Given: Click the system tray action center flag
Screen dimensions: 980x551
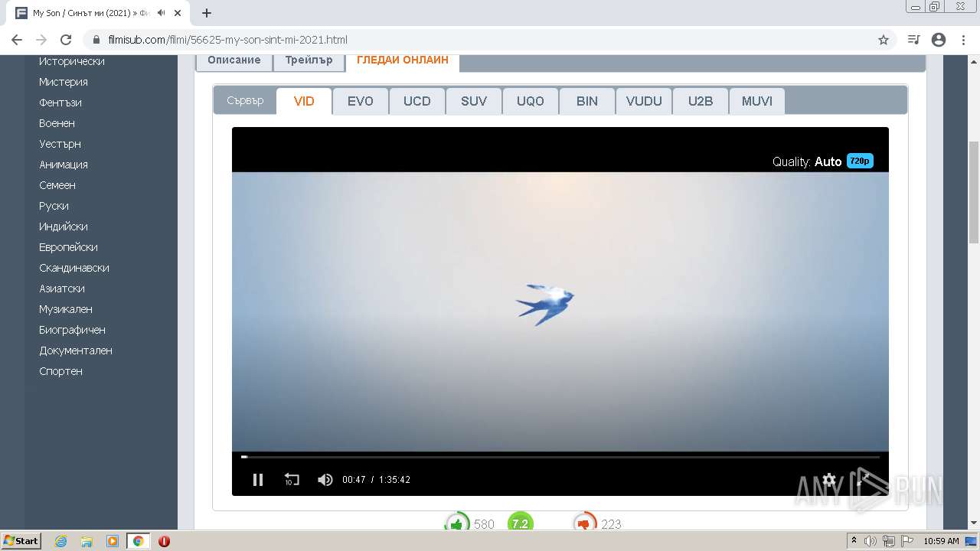Looking at the screenshot, I should pyautogui.click(x=907, y=541).
